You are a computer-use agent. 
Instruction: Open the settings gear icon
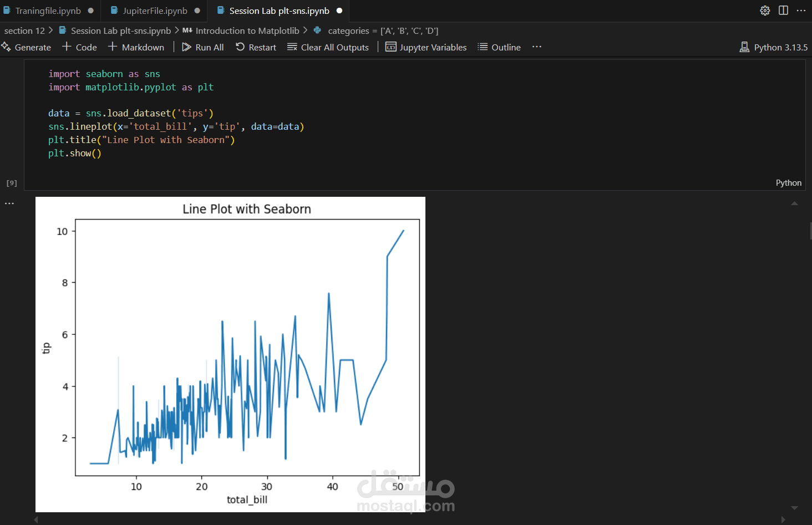pyautogui.click(x=765, y=10)
